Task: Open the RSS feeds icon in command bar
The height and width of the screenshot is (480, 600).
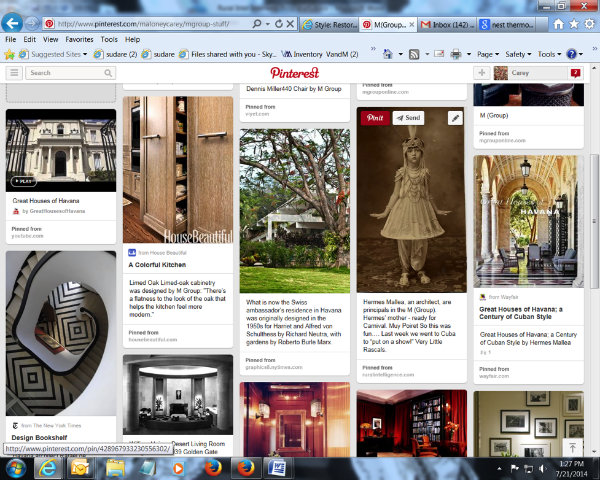Action: click(414, 54)
